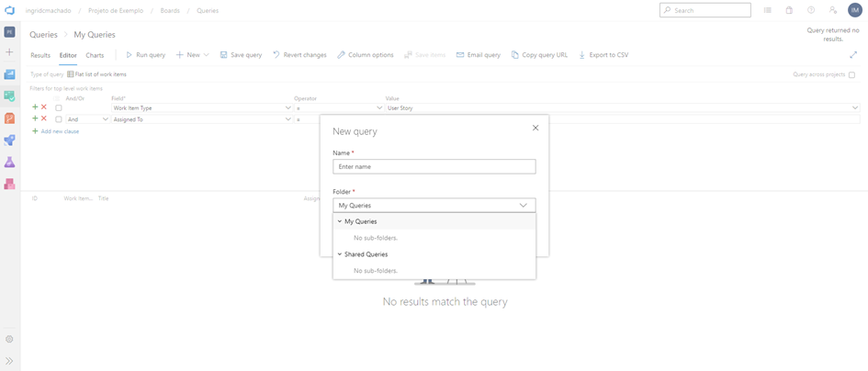Viewport: 868px width, 371px height.
Task: Collapse My Queries folder in dropdown list
Action: click(339, 221)
